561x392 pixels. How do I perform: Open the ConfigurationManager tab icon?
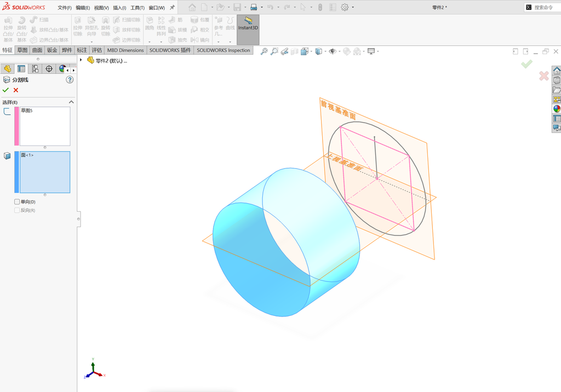coord(35,68)
